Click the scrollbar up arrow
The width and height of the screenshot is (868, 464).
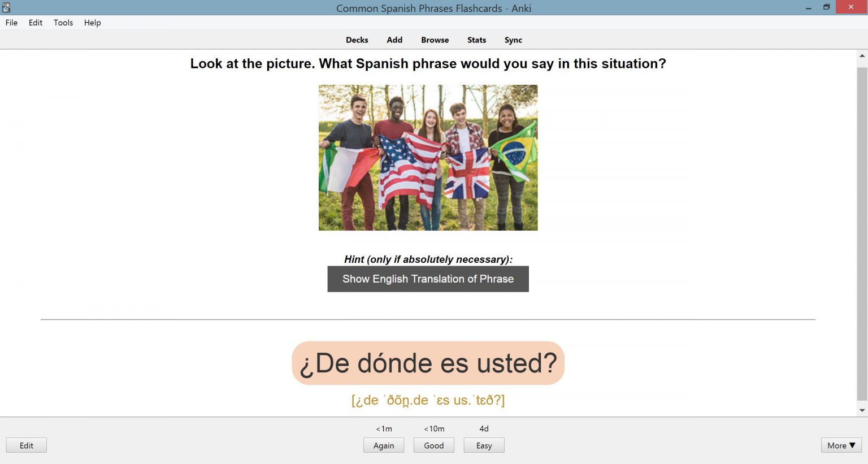[862, 55]
